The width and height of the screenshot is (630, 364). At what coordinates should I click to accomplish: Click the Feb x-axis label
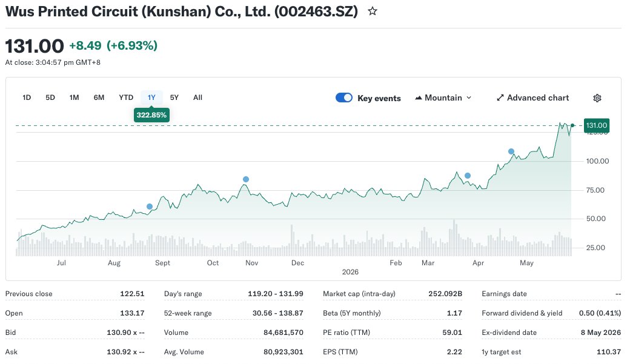coord(396,263)
